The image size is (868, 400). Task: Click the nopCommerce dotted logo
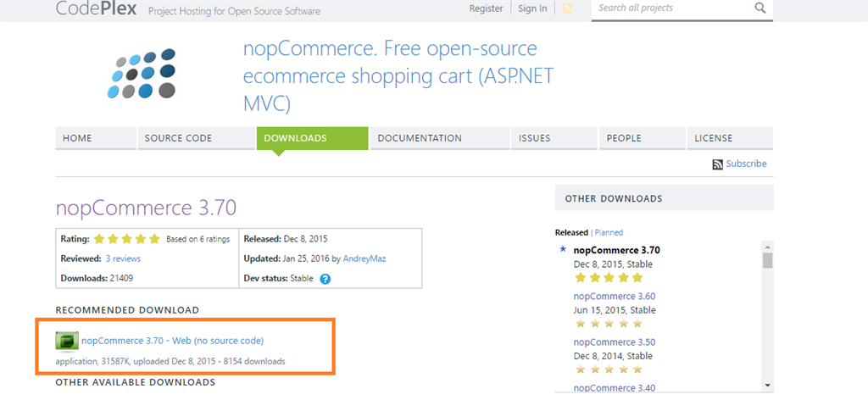[x=142, y=75]
